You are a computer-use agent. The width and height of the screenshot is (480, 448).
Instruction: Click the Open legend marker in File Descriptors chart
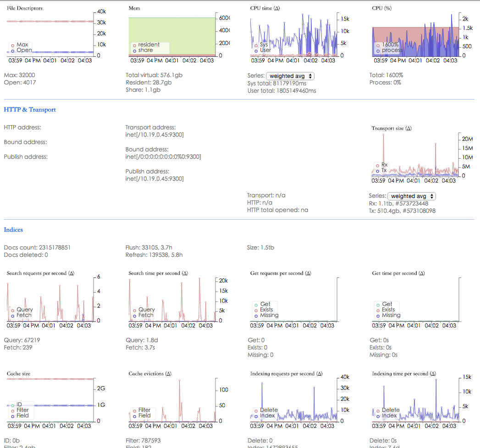point(12,50)
